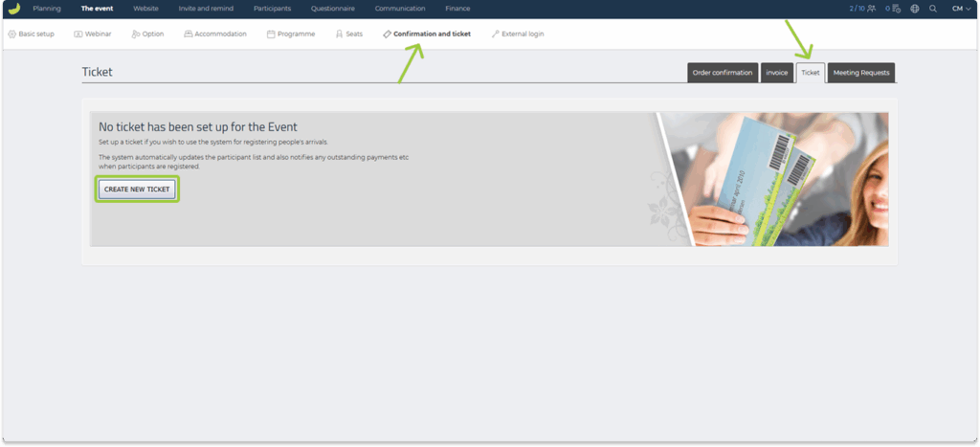Open the Planning menu

pyautogui.click(x=46, y=9)
